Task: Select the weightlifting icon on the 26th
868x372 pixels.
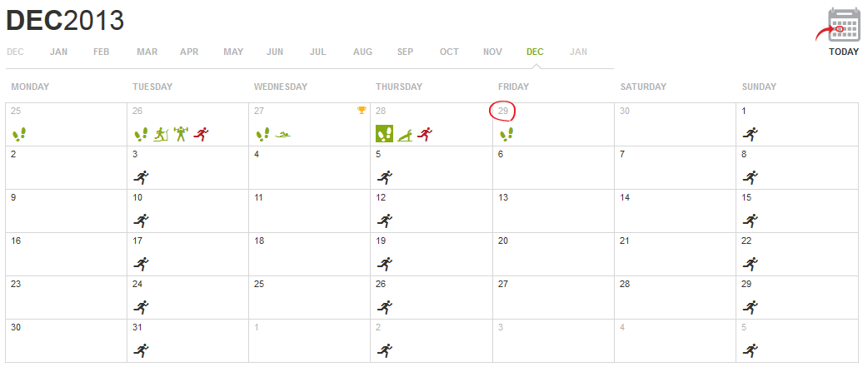Action: point(181,133)
